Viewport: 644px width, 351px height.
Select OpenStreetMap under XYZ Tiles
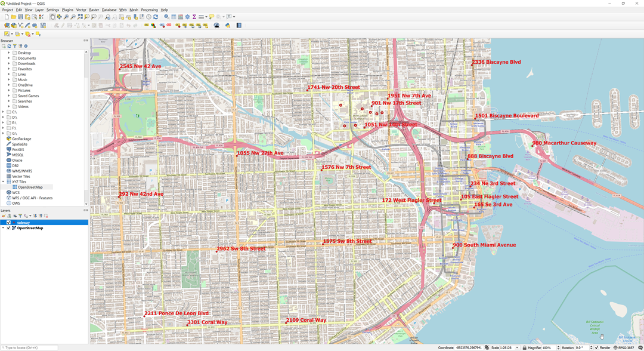point(30,187)
